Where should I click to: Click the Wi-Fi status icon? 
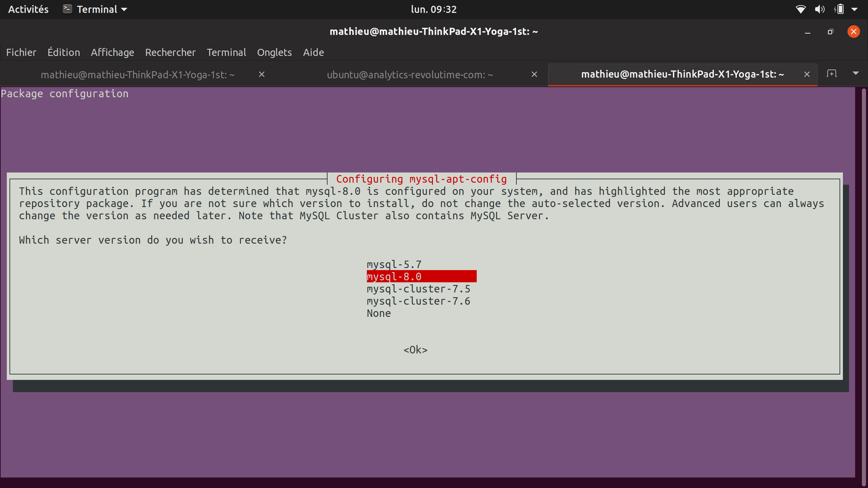coord(801,9)
